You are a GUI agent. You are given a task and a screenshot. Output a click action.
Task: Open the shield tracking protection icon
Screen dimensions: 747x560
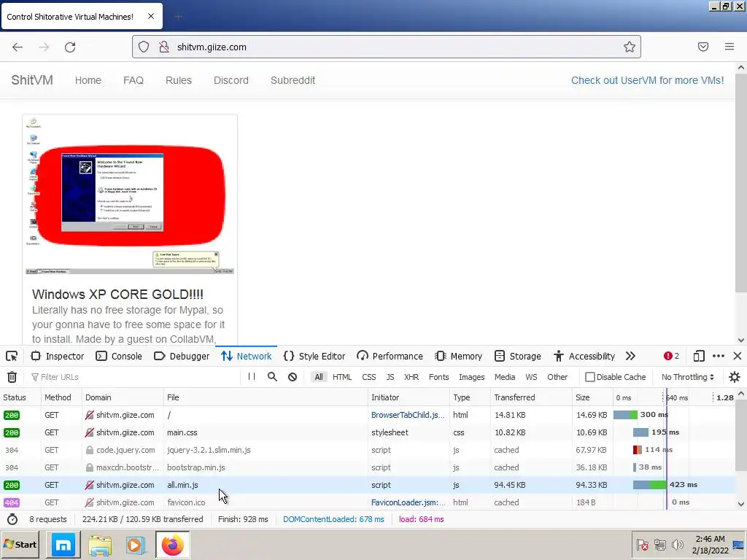click(144, 47)
